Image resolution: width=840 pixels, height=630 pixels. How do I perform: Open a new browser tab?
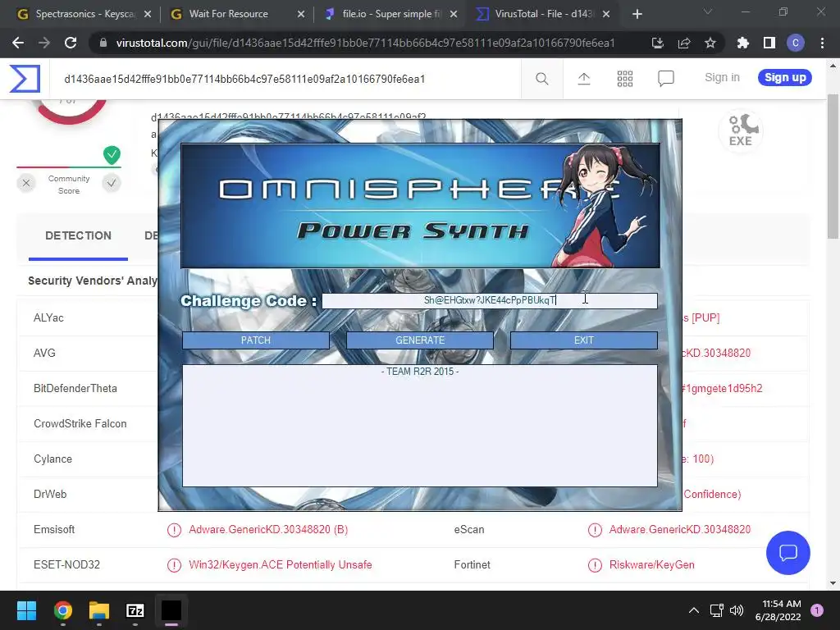[637, 14]
